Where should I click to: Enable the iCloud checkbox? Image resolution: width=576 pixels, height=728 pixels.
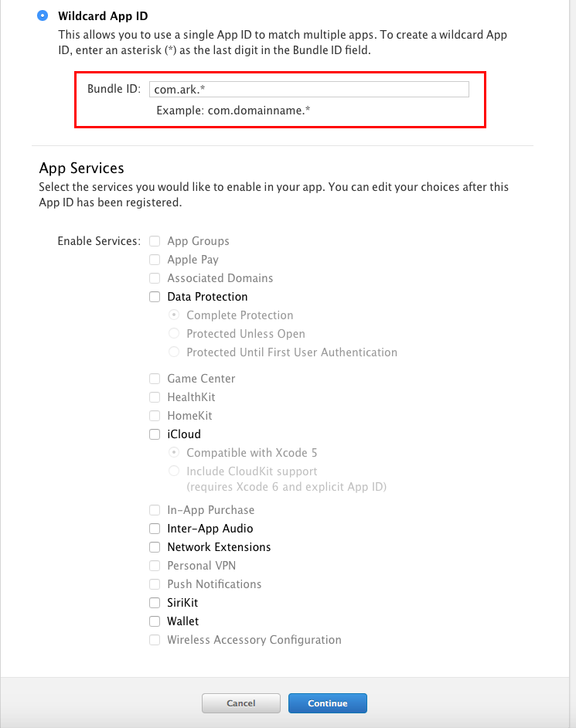[x=155, y=434]
